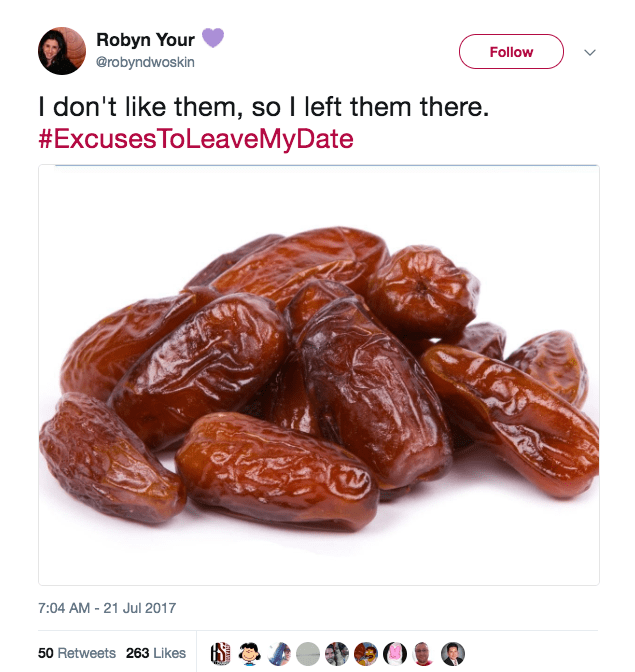This screenshot has width=635, height=672.
Task: Enlarge the dates fruit photo
Action: (x=319, y=375)
